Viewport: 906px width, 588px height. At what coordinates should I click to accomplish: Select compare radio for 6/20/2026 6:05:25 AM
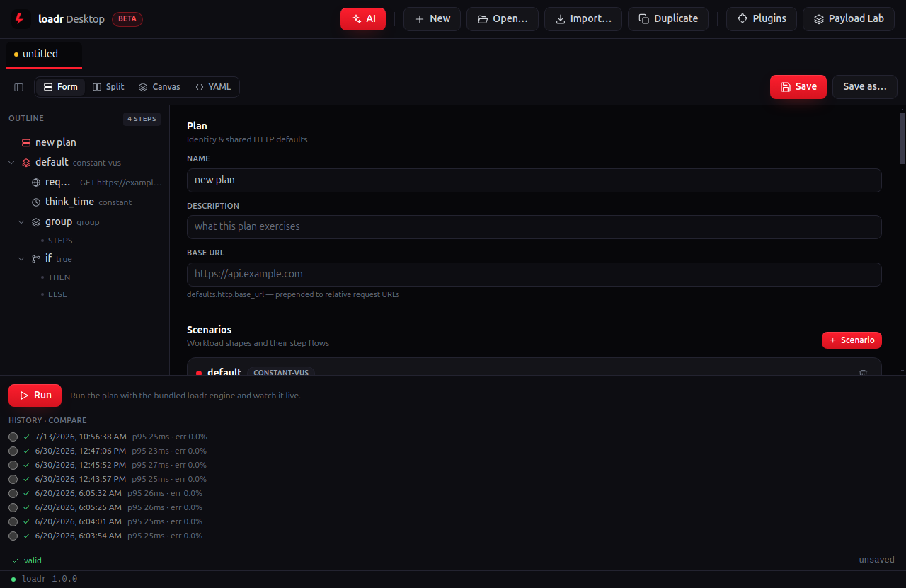(x=13, y=507)
